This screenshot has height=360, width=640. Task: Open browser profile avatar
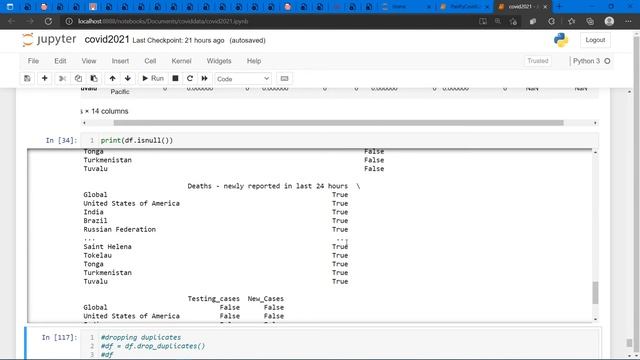(609, 21)
